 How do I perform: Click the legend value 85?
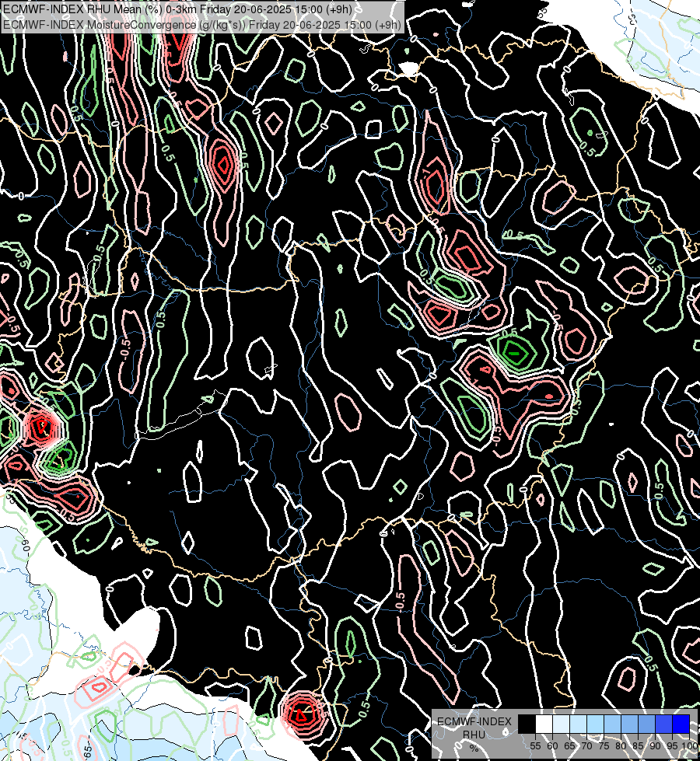coord(638,746)
